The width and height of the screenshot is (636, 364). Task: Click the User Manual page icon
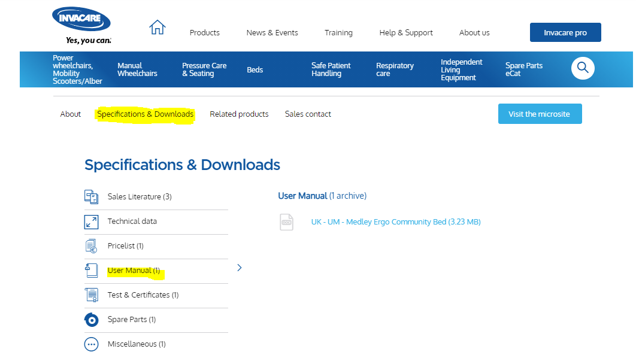[91, 271]
